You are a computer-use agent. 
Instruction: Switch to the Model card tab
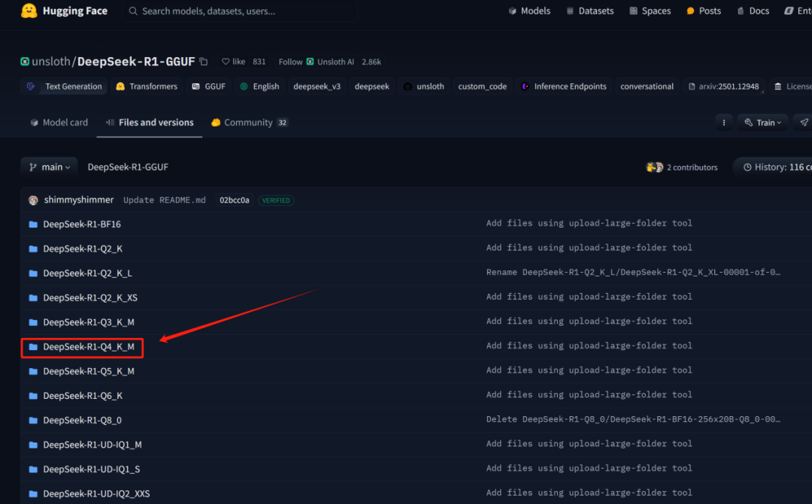point(59,122)
